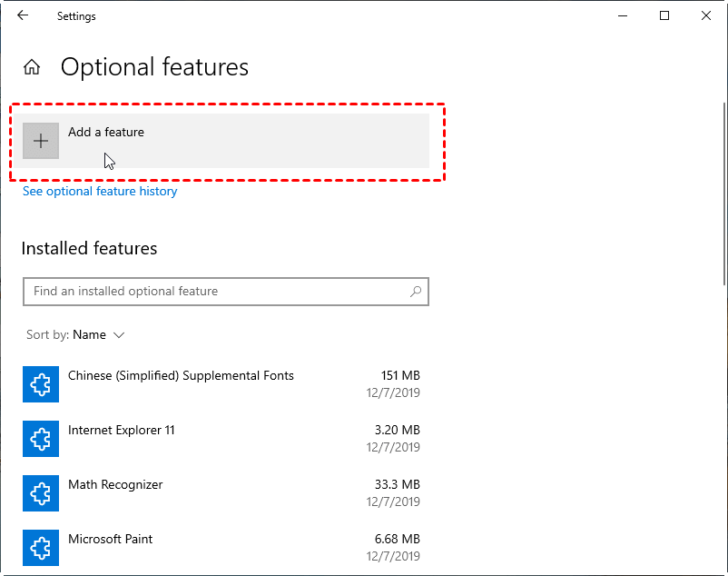
Task: Click the Microsoft Paint feature icon
Action: tap(41, 548)
